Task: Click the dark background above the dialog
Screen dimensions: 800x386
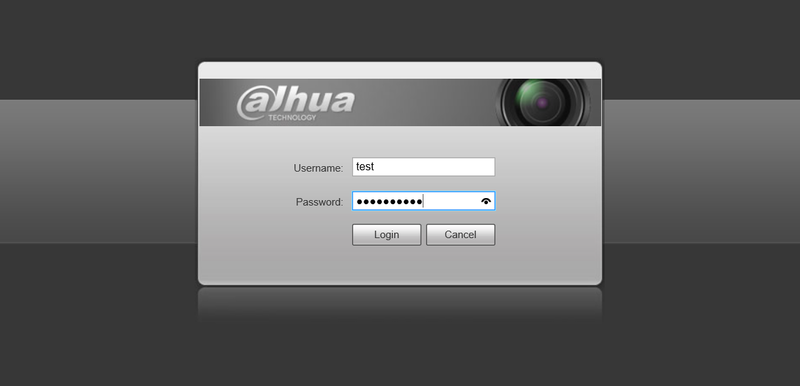Action: [400, 30]
